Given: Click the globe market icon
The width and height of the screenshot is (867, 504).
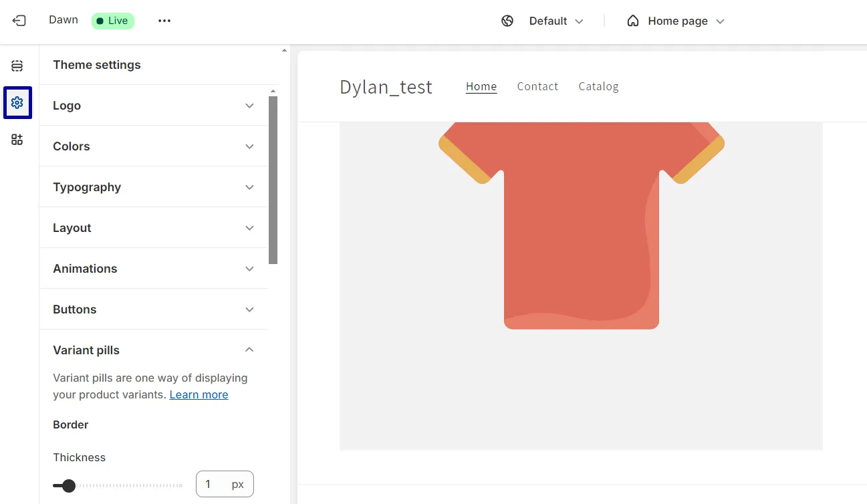Looking at the screenshot, I should coord(507,21).
